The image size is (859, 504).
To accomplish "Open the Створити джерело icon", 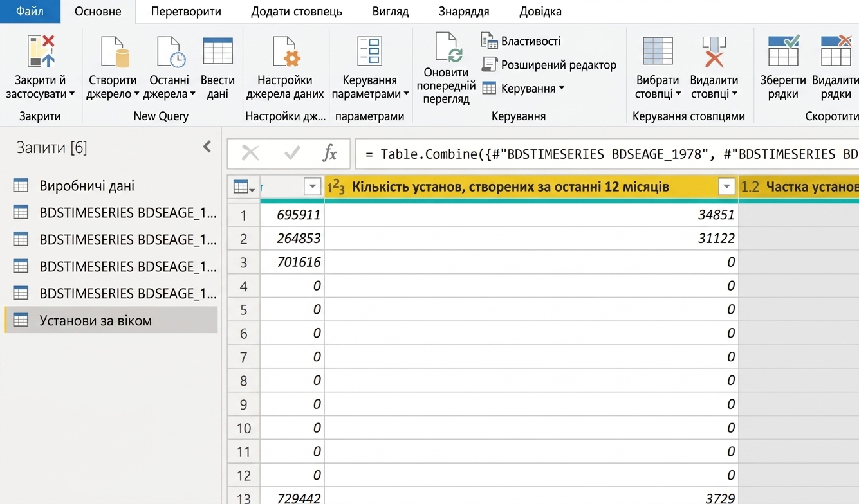I will pyautogui.click(x=115, y=51).
